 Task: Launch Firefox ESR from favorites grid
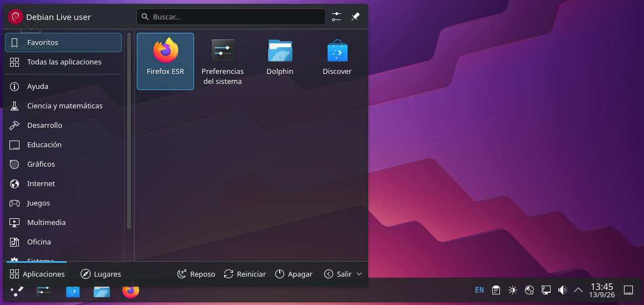click(x=166, y=61)
